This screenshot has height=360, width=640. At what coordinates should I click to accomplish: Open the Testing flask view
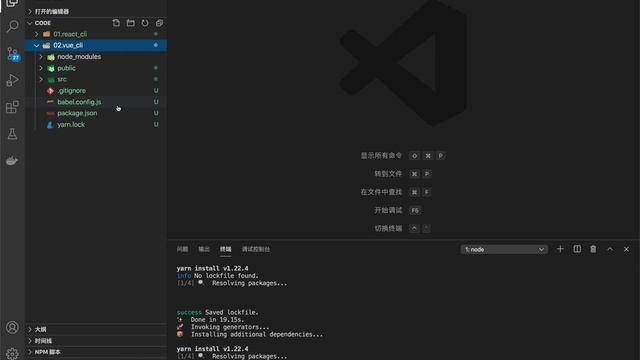(13, 134)
